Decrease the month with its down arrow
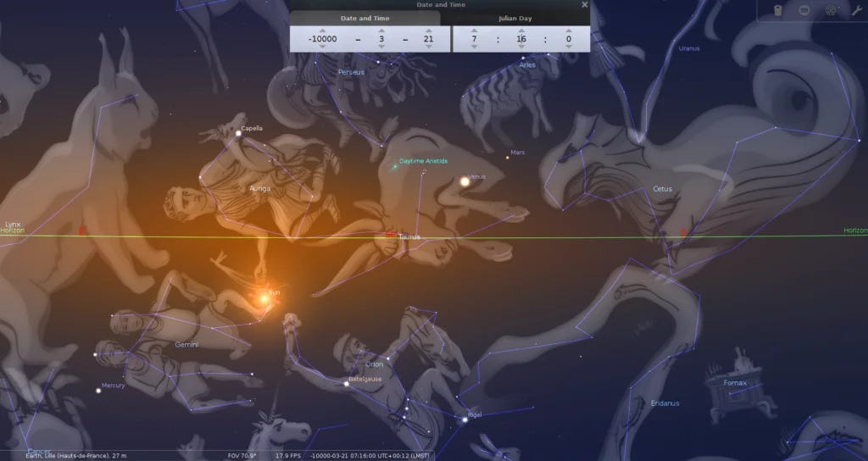Viewport: 868px width, 461px height. coord(381,47)
